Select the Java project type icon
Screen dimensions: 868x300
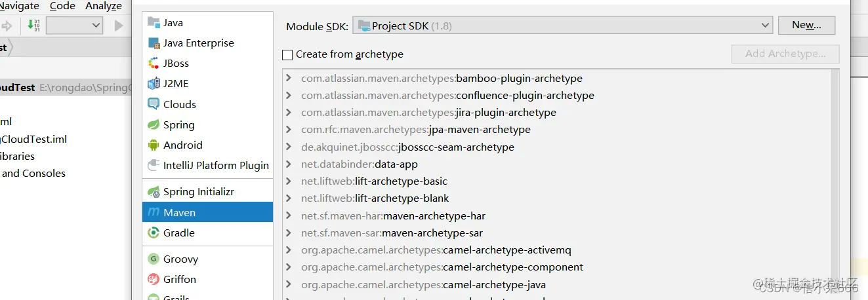pyautogui.click(x=154, y=22)
